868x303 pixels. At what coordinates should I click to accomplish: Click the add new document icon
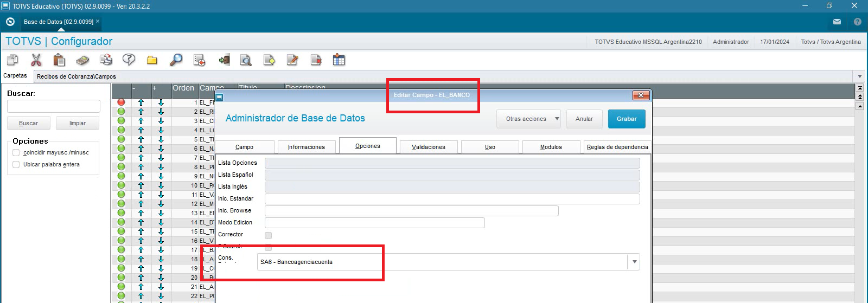269,60
